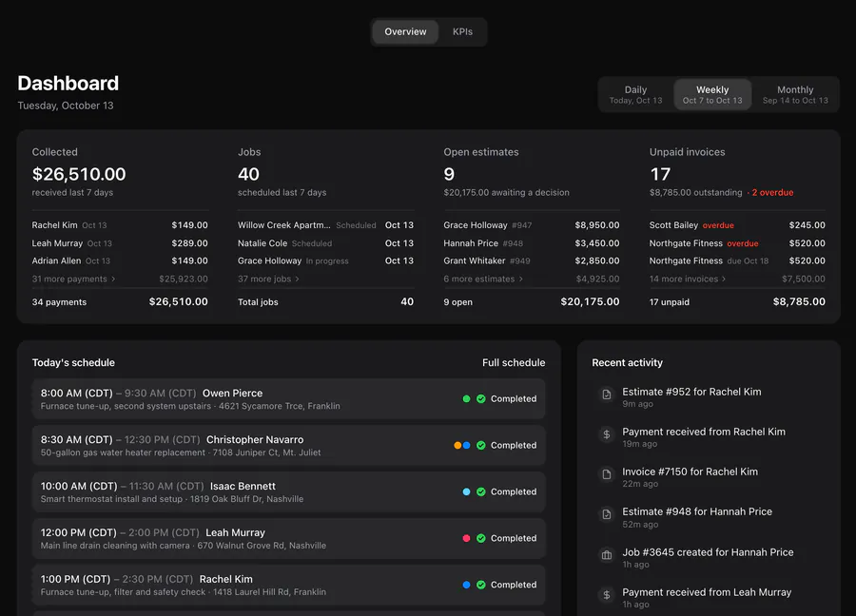The width and height of the screenshot is (856, 616).
Task: Select the Monthly range Sep 14 to Oct 13
Action: click(x=795, y=94)
